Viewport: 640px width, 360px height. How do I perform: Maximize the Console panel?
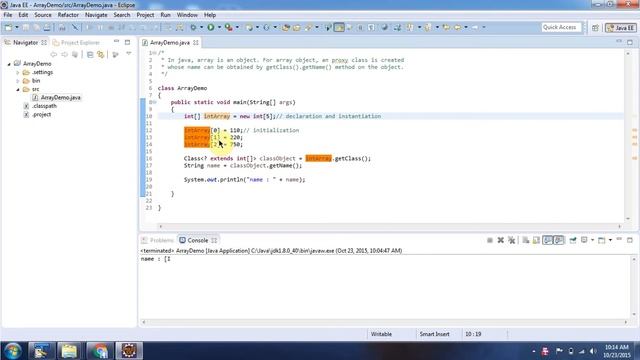(630, 240)
